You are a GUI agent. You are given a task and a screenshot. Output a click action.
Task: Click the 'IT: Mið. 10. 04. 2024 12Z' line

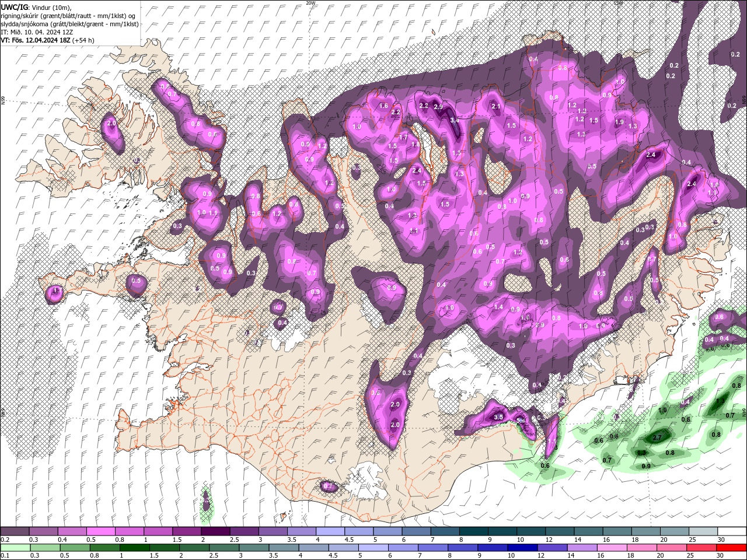pos(36,32)
